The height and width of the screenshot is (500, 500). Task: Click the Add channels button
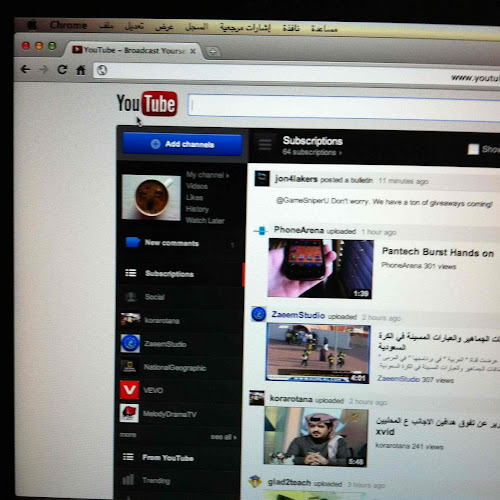[x=182, y=144]
